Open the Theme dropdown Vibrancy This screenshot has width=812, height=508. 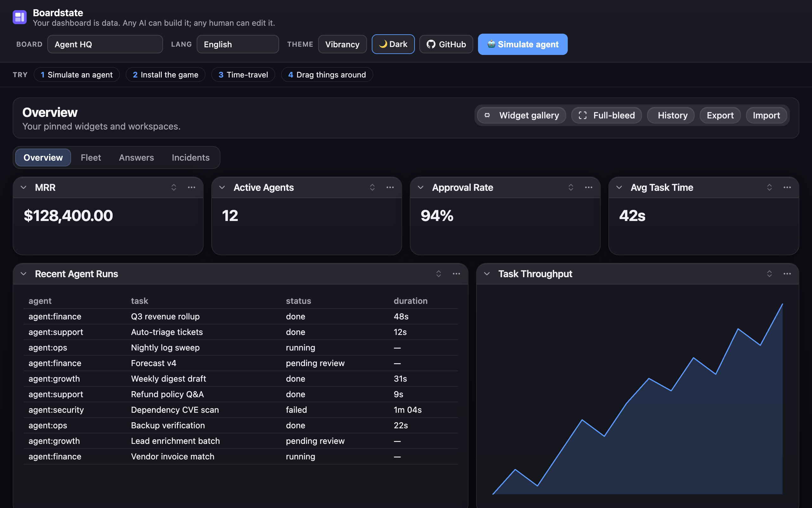pos(342,44)
